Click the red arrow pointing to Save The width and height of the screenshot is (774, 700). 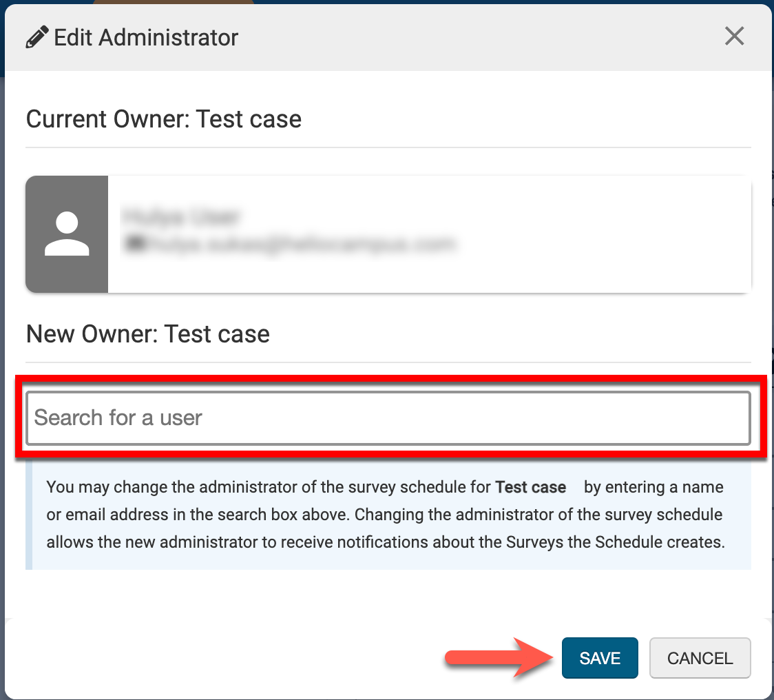tap(499, 659)
